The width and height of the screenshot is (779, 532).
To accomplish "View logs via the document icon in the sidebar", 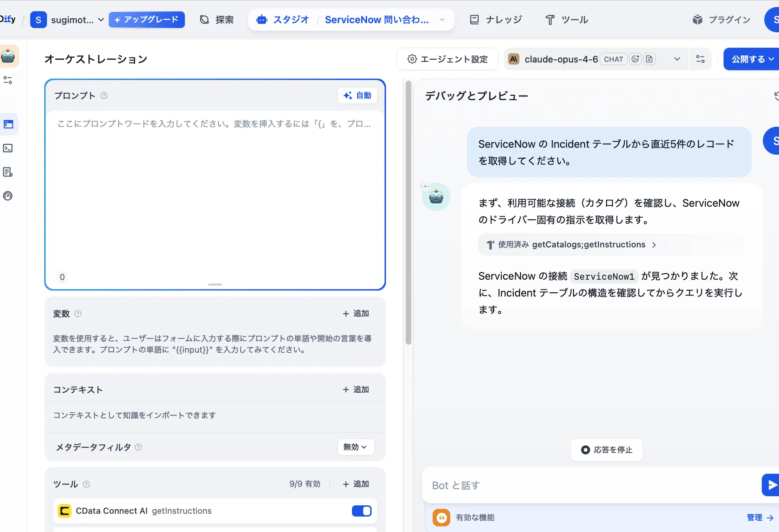I will [x=8, y=172].
